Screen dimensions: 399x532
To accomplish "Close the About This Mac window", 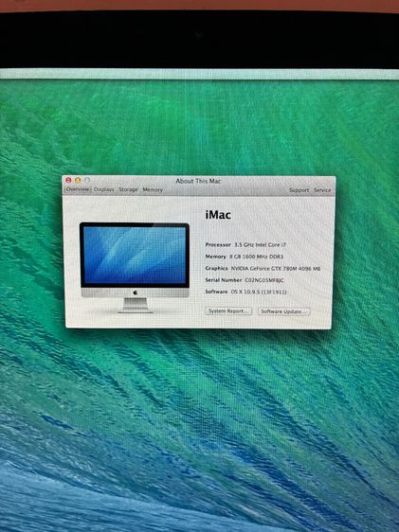I will pyautogui.click(x=68, y=180).
